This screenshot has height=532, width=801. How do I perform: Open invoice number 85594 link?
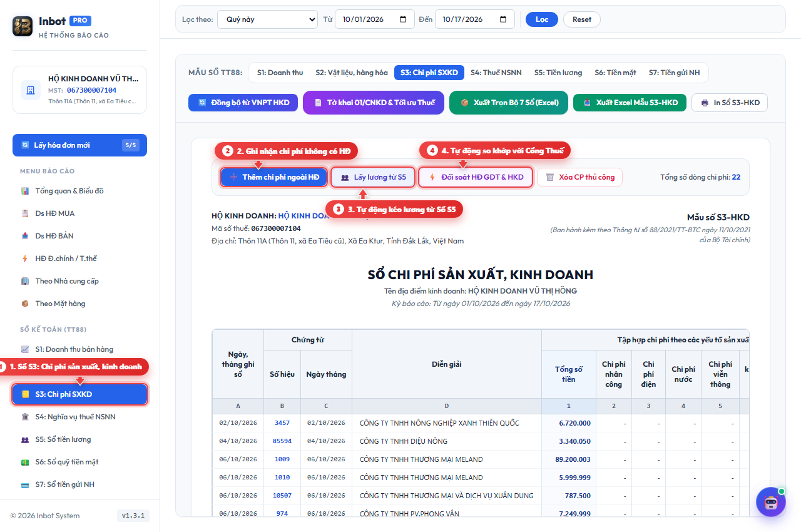[x=282, y=441]
